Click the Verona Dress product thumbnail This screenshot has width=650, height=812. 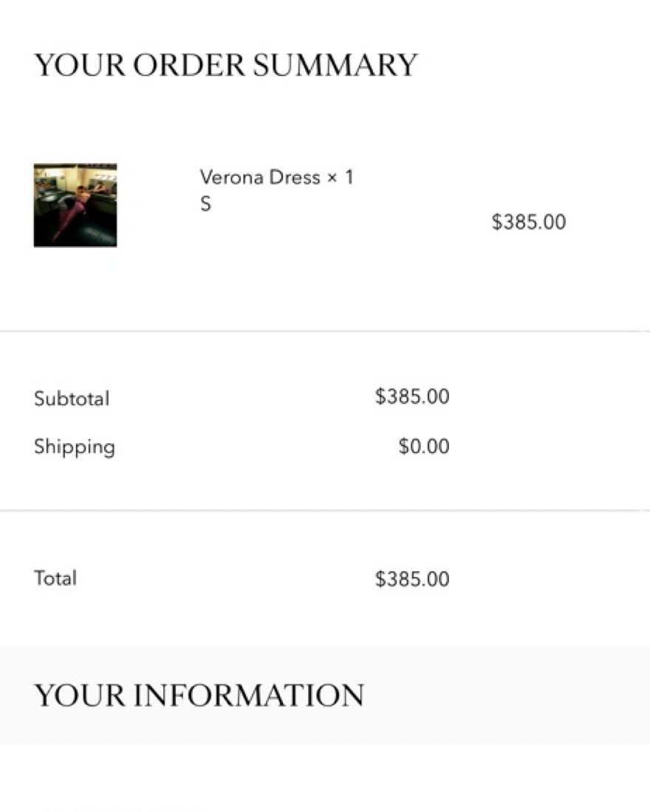pyautogui.click(x=75, y=205)
